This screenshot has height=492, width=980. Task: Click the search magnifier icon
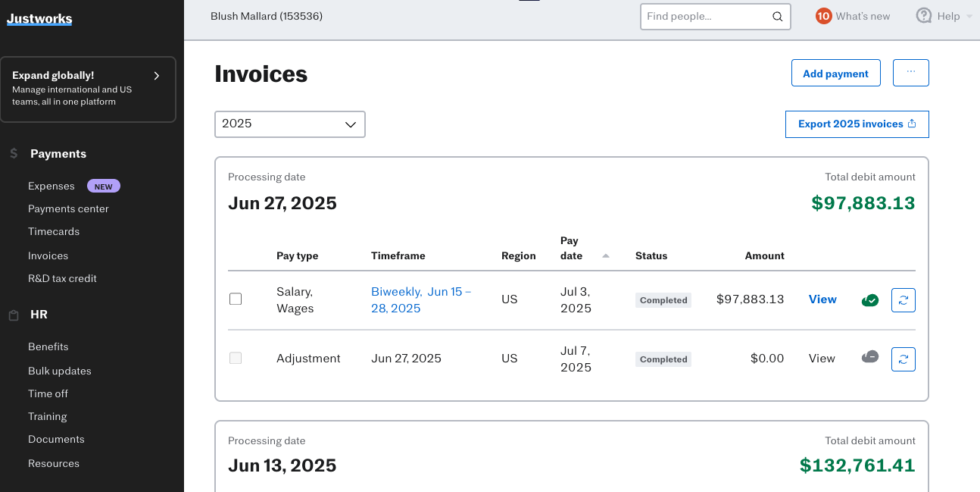coord(777,17)
